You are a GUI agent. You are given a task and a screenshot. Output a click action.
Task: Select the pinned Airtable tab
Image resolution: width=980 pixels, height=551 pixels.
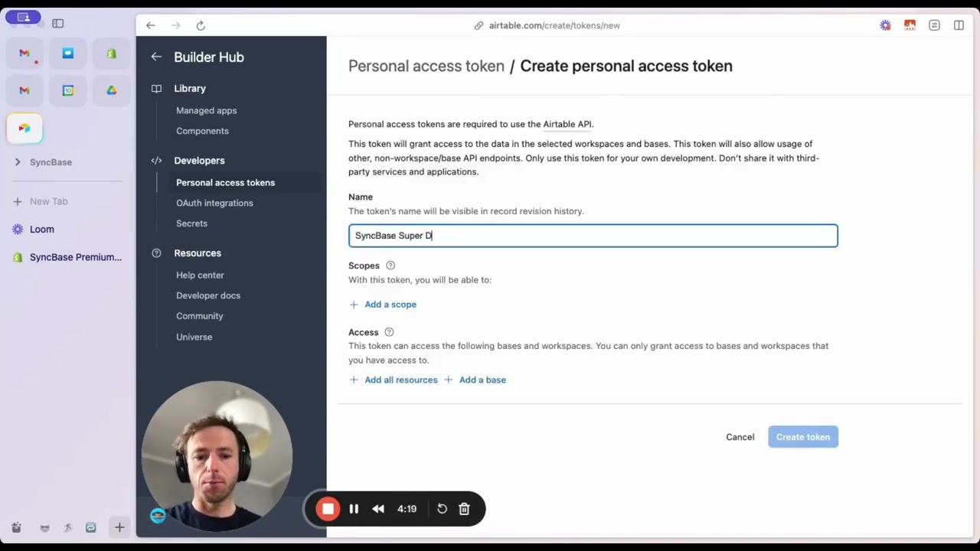pyautogui.click(x=24, y=128)
